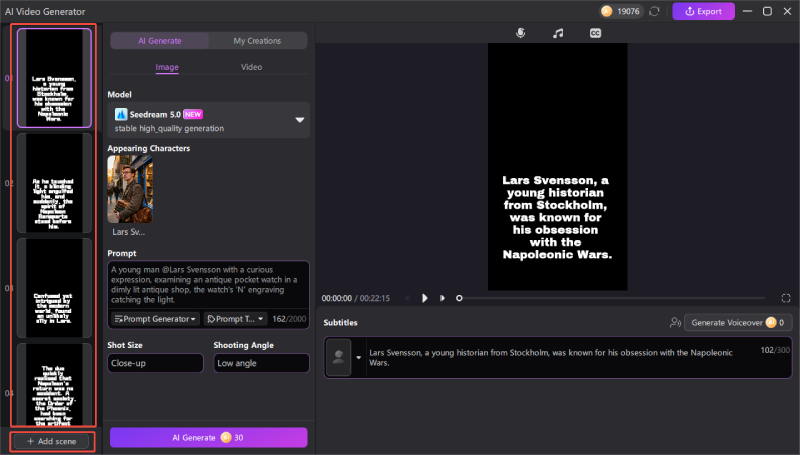Open the music note audio icon
The height and width of the screenshot is (455, 800).
[558, 33]
